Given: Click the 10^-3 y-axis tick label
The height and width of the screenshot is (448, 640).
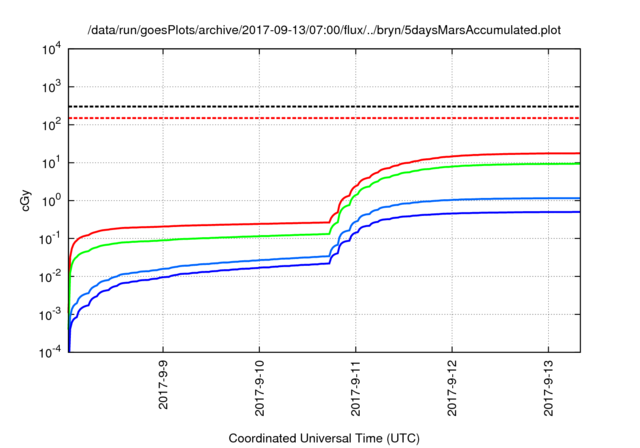Looking at the screenshot, I should pos(51,315).
